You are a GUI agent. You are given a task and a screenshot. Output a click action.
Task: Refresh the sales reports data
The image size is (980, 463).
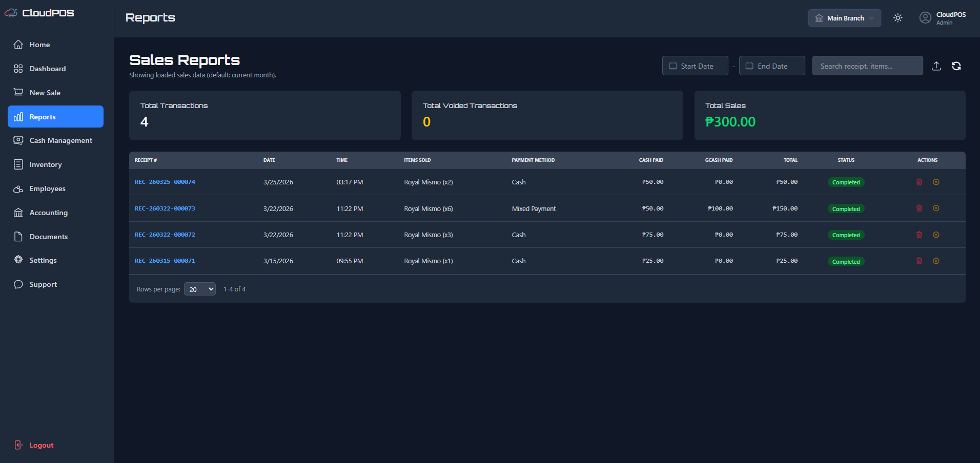(x=956, y=66)
